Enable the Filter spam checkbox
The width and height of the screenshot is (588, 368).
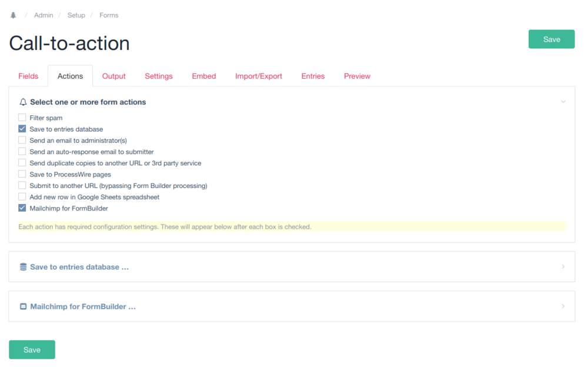(x=22, y=118)
